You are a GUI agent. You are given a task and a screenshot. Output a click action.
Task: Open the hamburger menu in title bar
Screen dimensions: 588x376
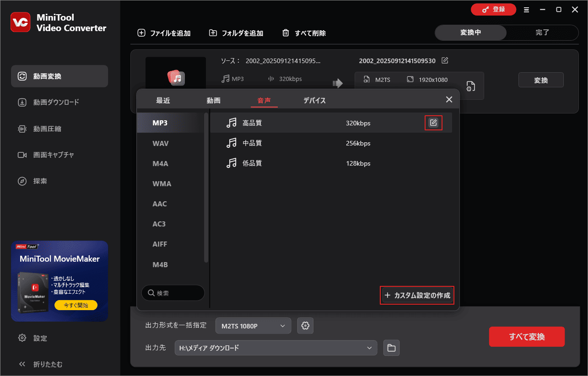click(527, 10)
